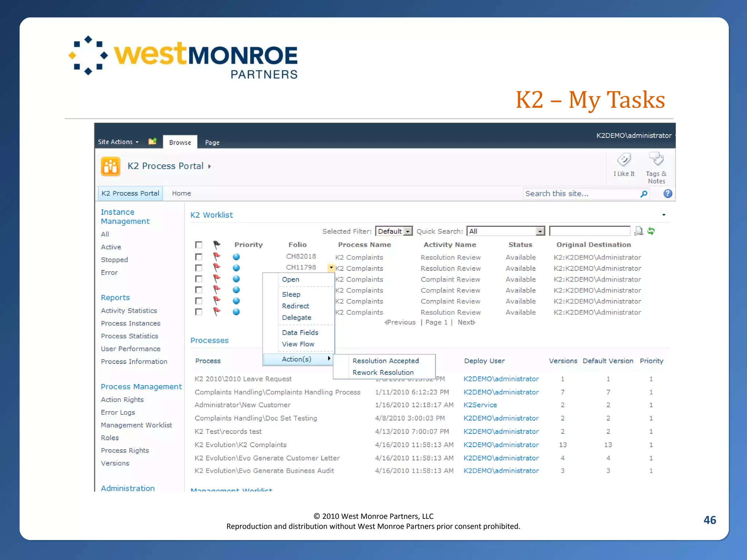This screenshot has width=747, height=560.
Task: Choose Redirect from the context menu
Action: [295, 306]
